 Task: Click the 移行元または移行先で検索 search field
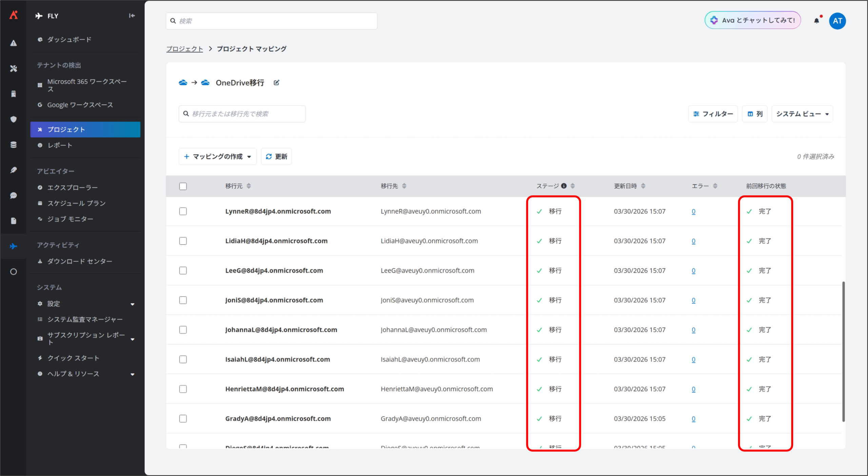pos(242,114)
